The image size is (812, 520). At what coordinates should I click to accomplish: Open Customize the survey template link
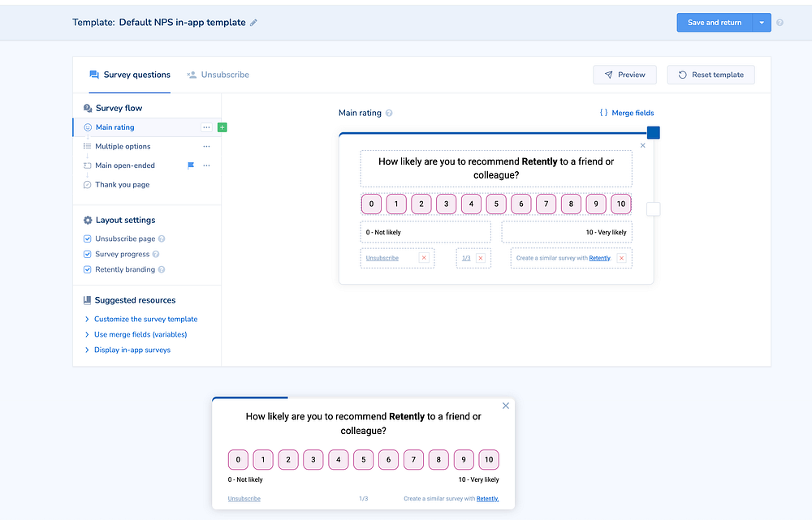coord(145,320)
